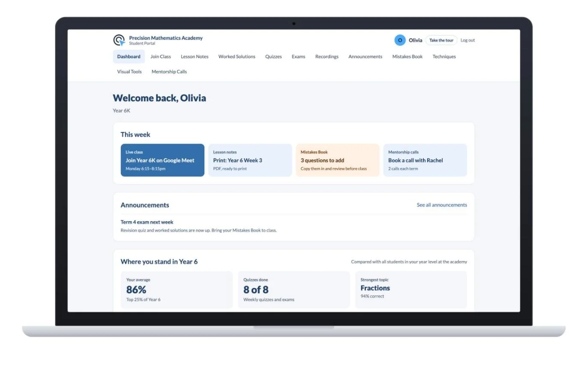View the Recordings page
This screenshot has height=381, width=588.
[327, 57]
